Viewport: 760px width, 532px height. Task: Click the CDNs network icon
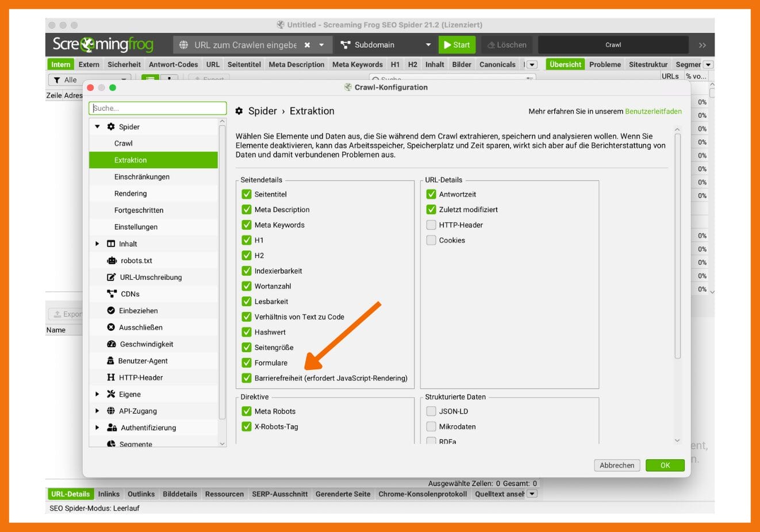click(x=112, y=294)
